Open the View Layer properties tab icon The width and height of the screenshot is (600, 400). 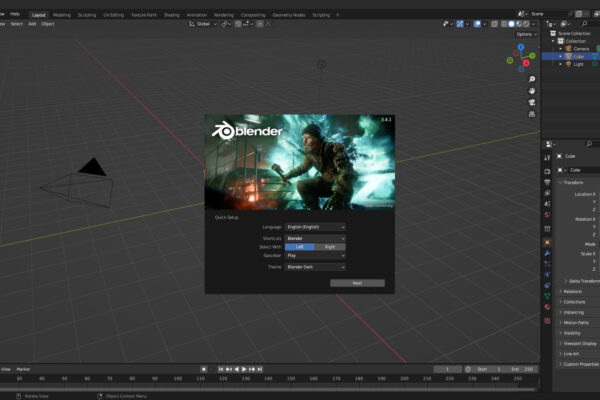pyautogui.click(x=547, y=193)
